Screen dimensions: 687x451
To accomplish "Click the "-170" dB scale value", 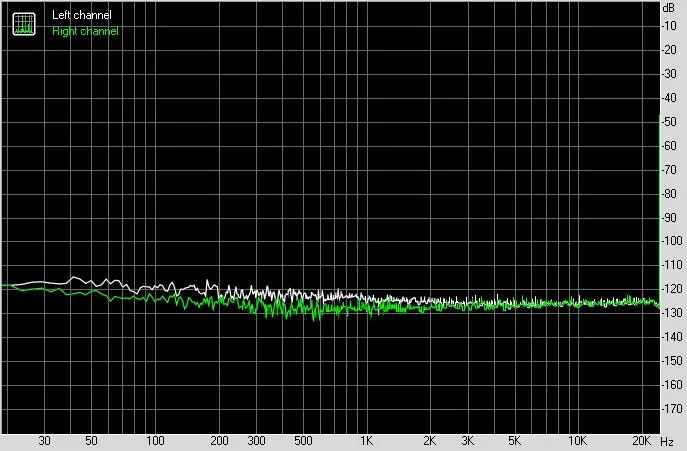I will [672, 408].
